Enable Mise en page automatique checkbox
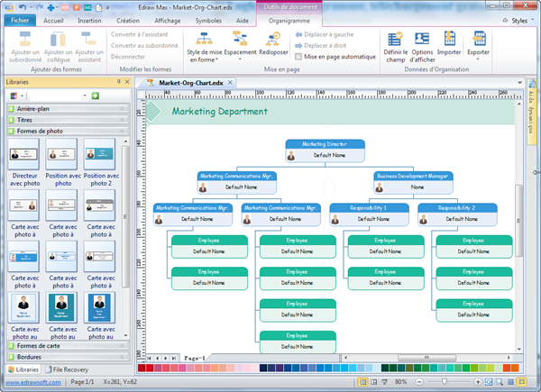The image size is (541, 392). [299, 57]
